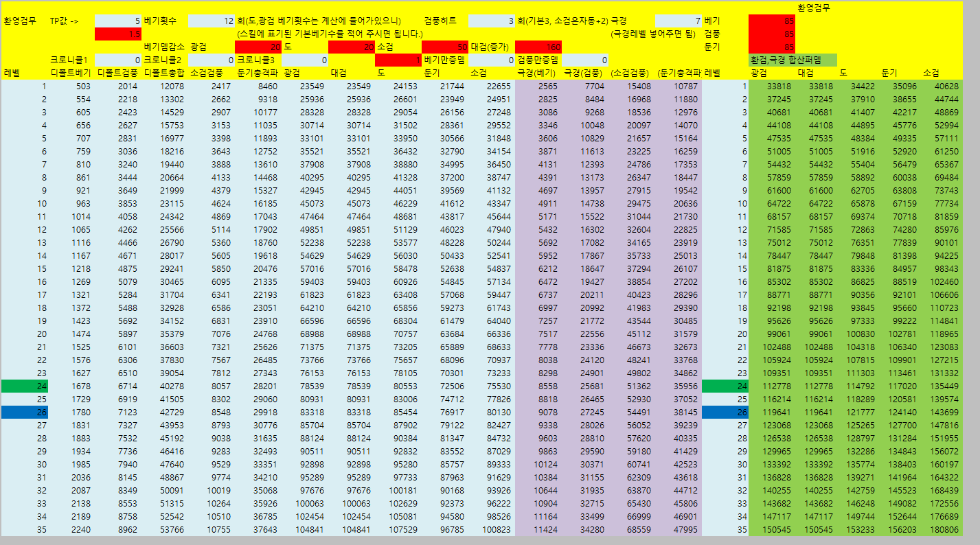Click the 검풍만증뎀 value cell
Screen dimensions: 980x545
click(x=584, y=60)
